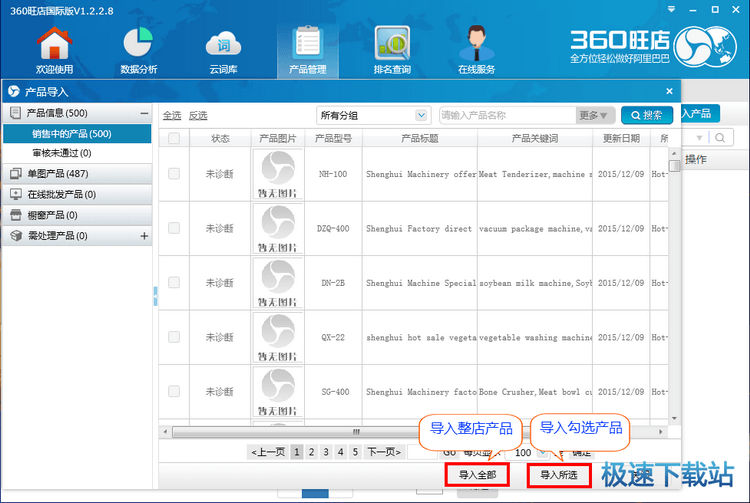750x503 pixels.
Task: Open 单图产品 (487) category
Action: (x=77, y=174)
